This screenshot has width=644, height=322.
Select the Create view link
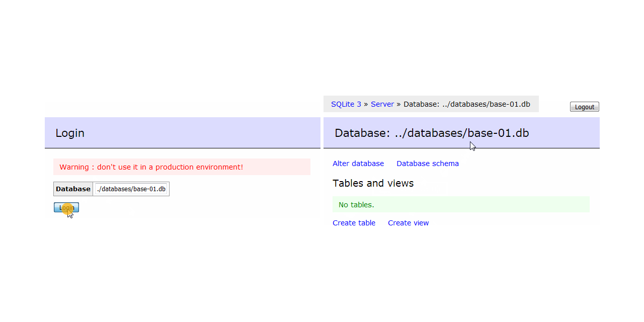(408, 223)
